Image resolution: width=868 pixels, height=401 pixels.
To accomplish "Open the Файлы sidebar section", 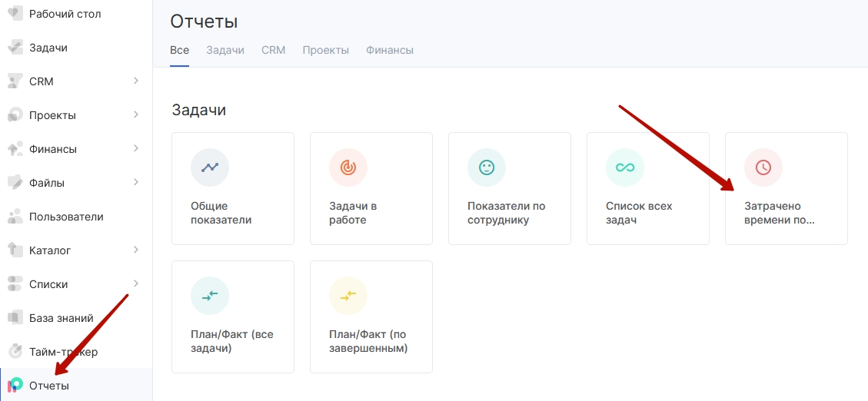I will (76, 183).
